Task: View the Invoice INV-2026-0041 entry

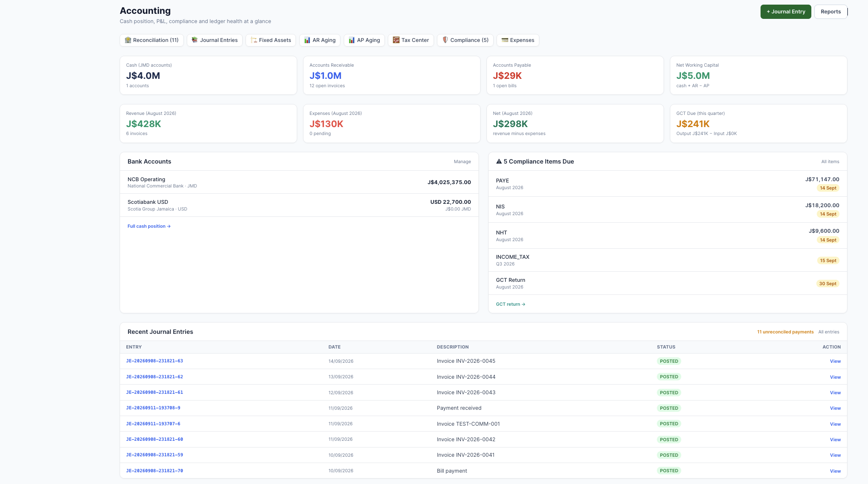Action: tap(835, 455)
